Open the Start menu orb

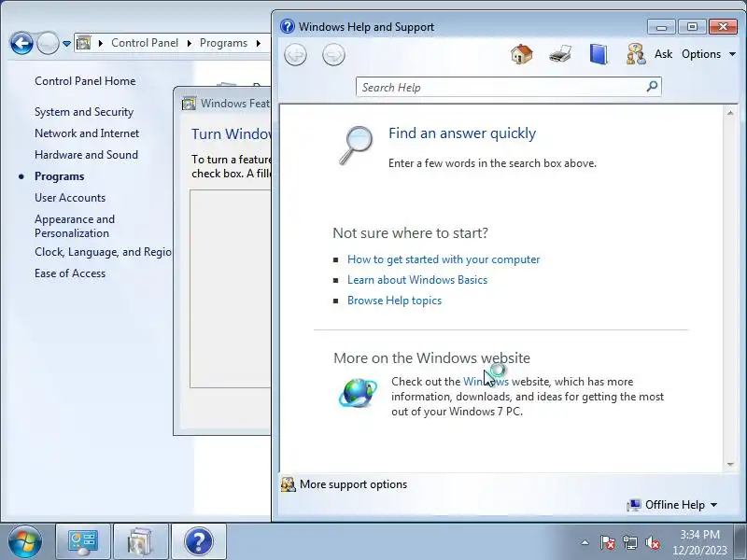[24, 541]
